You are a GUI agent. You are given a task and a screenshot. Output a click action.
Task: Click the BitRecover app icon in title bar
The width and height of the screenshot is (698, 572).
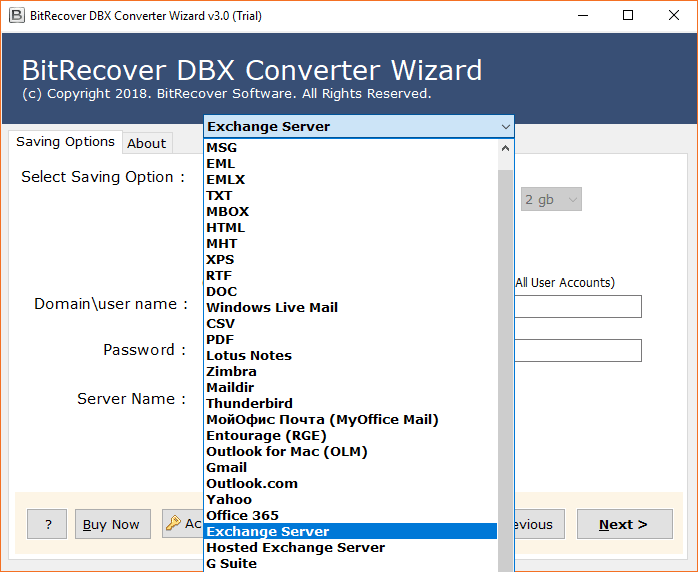13,15
